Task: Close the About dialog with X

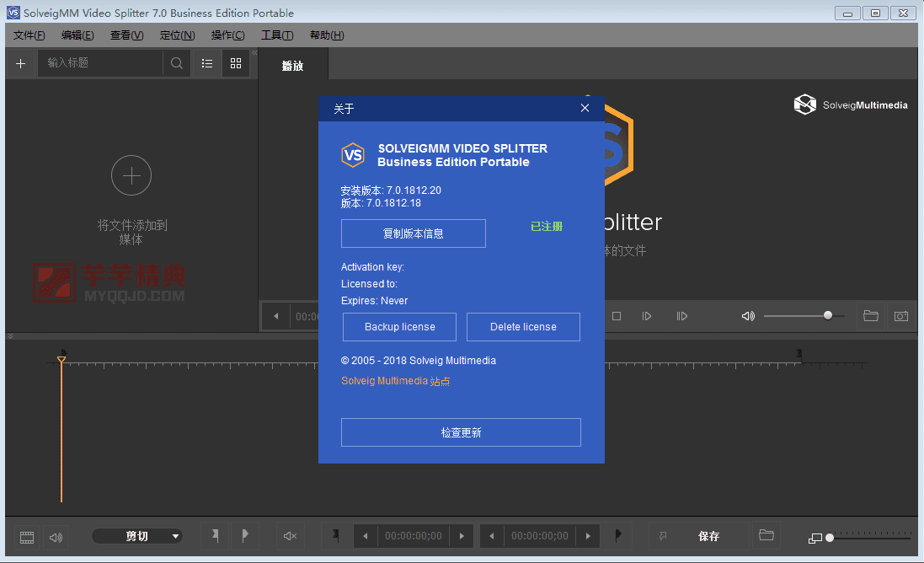Action: pyautogui.click(x=585, y=108)
